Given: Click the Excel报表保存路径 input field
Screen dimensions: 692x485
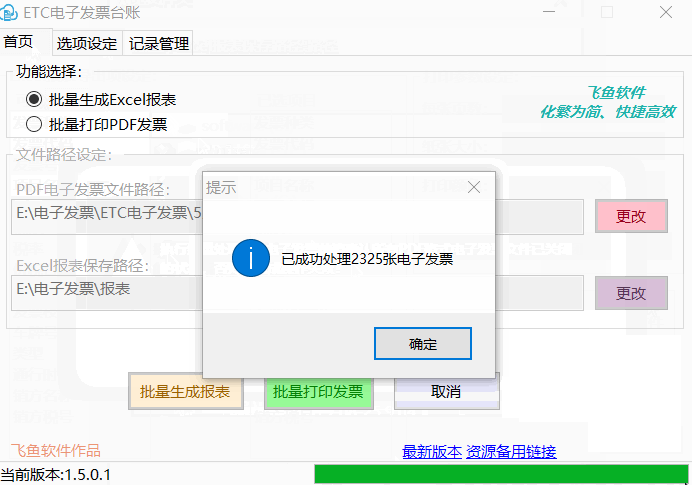Looking at the screenshot, I should point(297,293).
